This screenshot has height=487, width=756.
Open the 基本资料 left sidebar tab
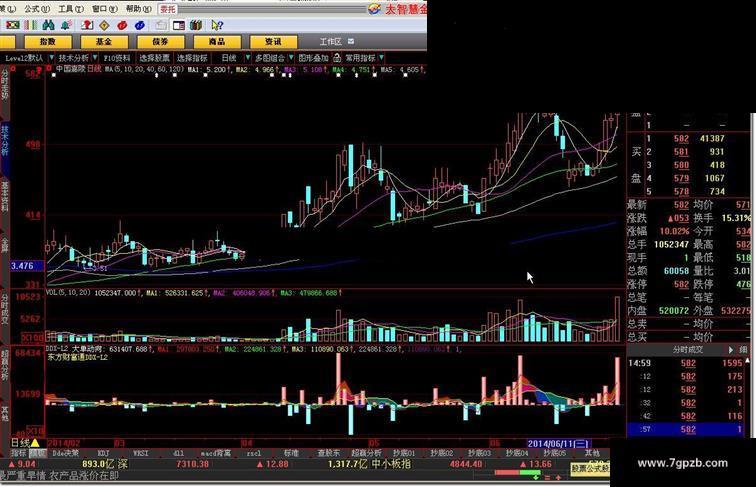pyautogui.click(x=5, y=197)
